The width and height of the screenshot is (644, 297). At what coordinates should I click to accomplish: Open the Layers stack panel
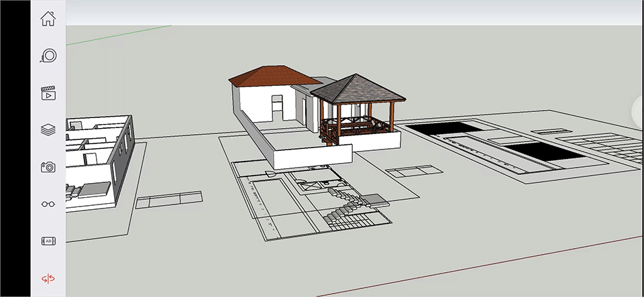(x=48, y=130)
